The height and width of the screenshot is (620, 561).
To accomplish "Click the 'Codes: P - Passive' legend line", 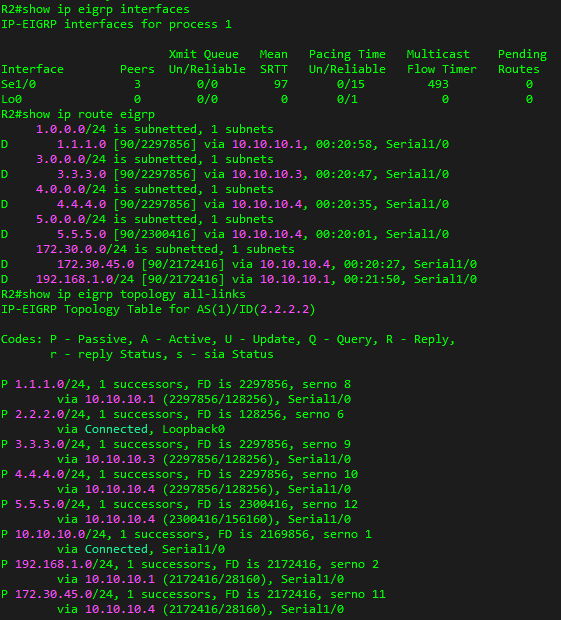I will [228, 340].
